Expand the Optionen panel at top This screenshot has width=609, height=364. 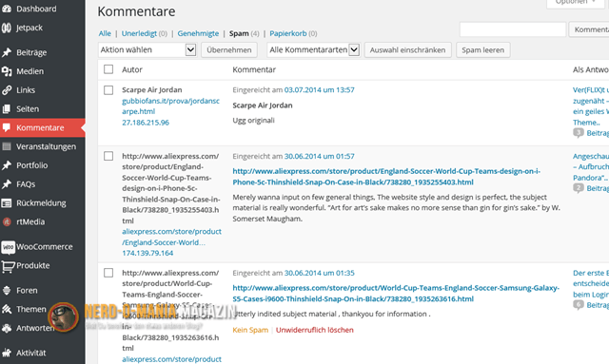575,2
